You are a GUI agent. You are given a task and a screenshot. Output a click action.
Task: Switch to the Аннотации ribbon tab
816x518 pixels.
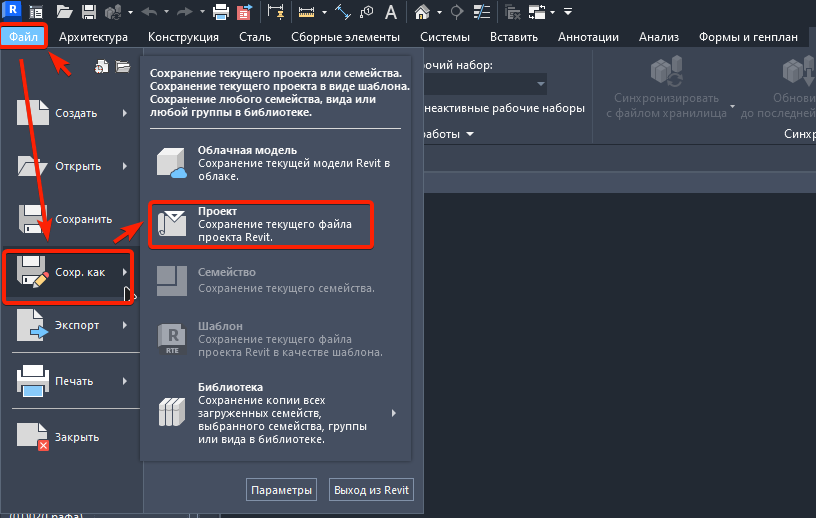588,37
